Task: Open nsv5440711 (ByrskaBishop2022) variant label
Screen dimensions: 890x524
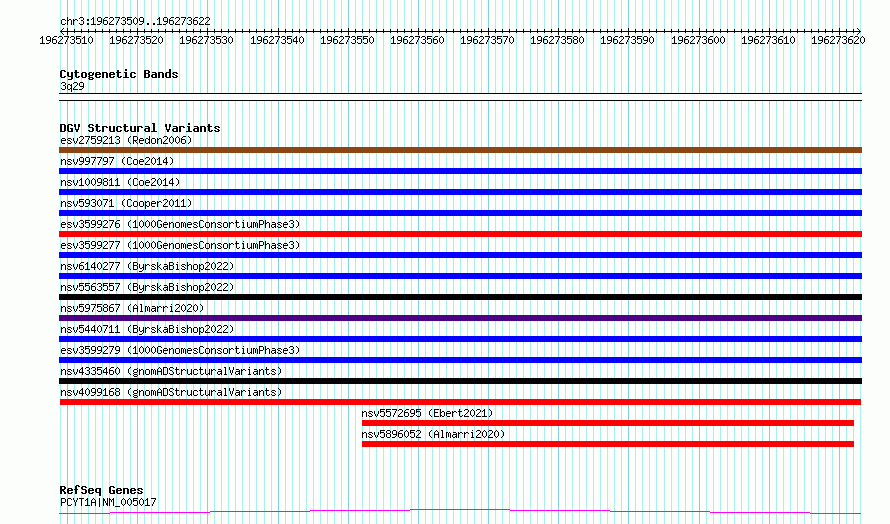Action: tap(147, 329)
